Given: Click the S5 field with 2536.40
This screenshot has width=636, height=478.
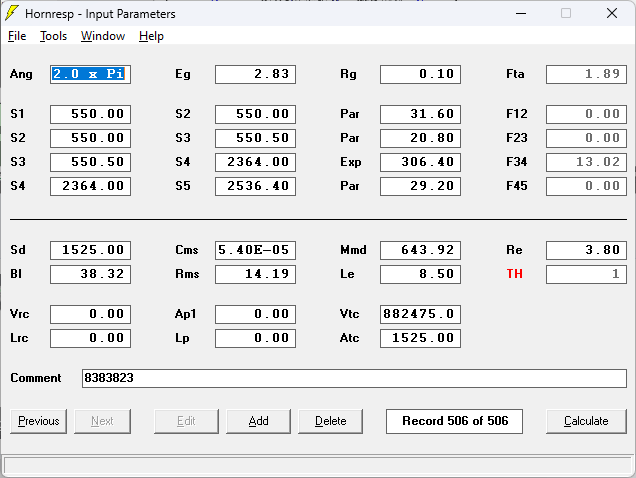Looking at the screenshot, I should click(x=256, y=186).
